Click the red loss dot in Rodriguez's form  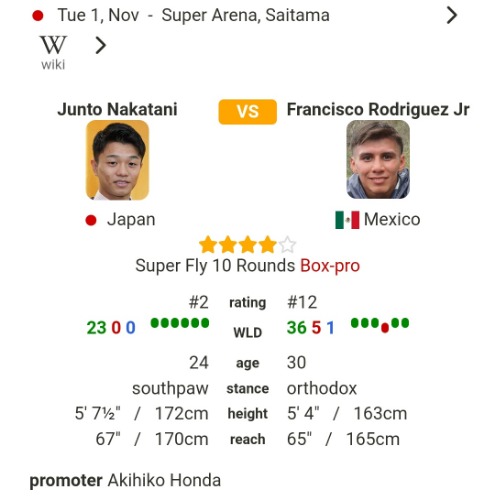click(x=385, y=328)
